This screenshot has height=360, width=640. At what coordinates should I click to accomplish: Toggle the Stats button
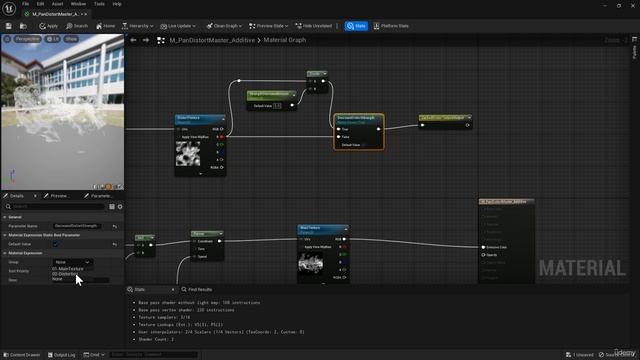[356, 26]
